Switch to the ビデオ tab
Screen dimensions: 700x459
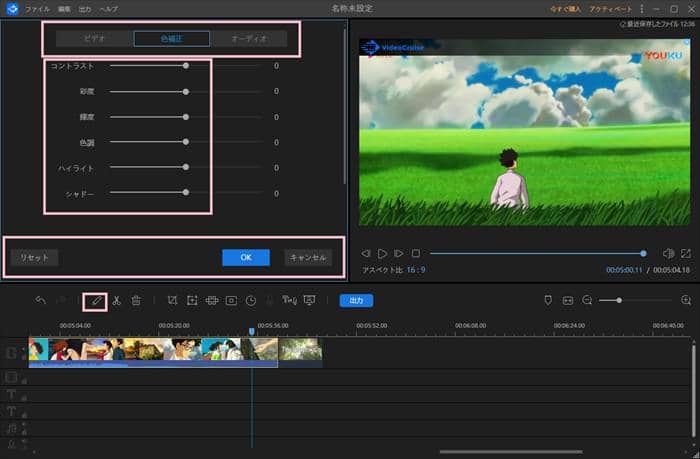pyautogui.click(x=94, y=38)
